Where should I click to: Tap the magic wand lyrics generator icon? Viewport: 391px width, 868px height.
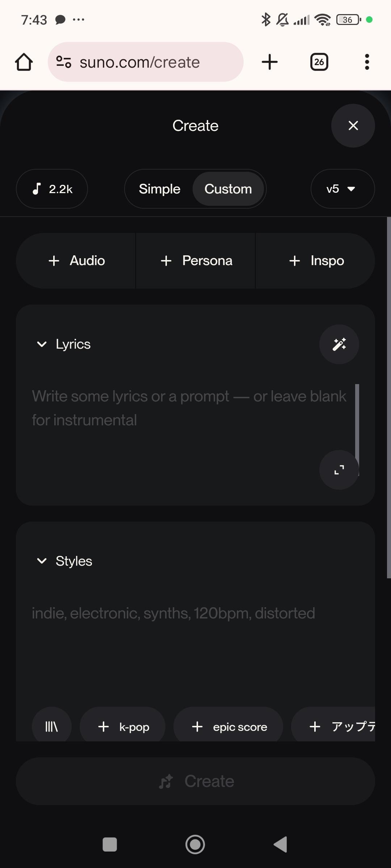[339, 344]
